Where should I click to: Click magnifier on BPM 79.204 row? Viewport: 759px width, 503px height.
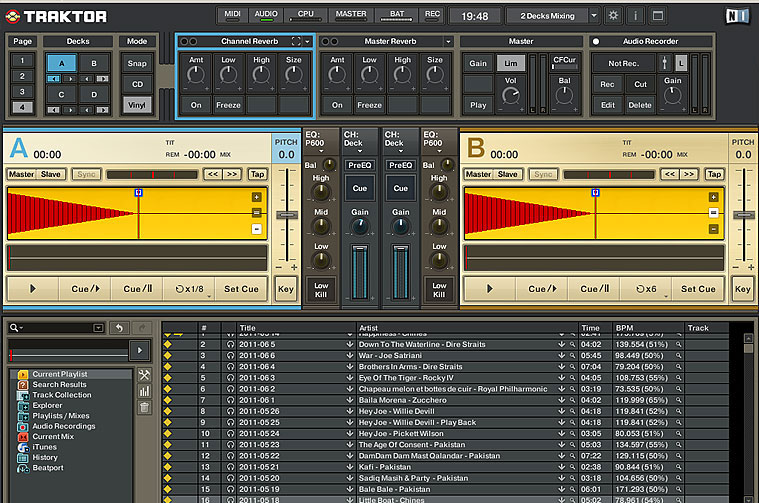(x=679, y=366)
